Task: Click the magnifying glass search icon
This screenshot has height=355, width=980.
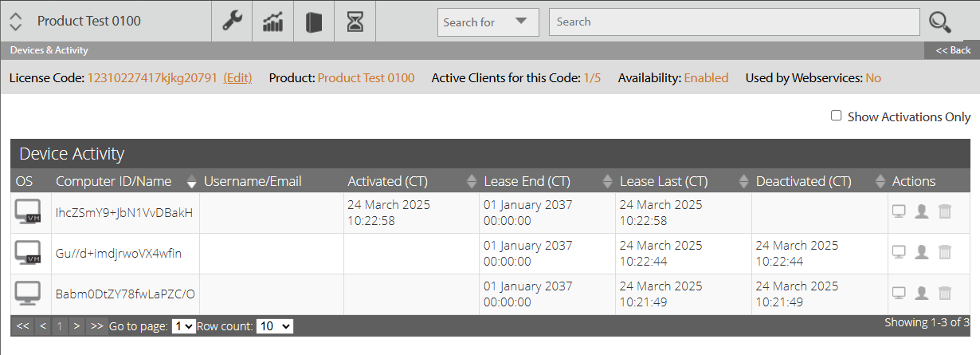Action: (x=940, y=22)
